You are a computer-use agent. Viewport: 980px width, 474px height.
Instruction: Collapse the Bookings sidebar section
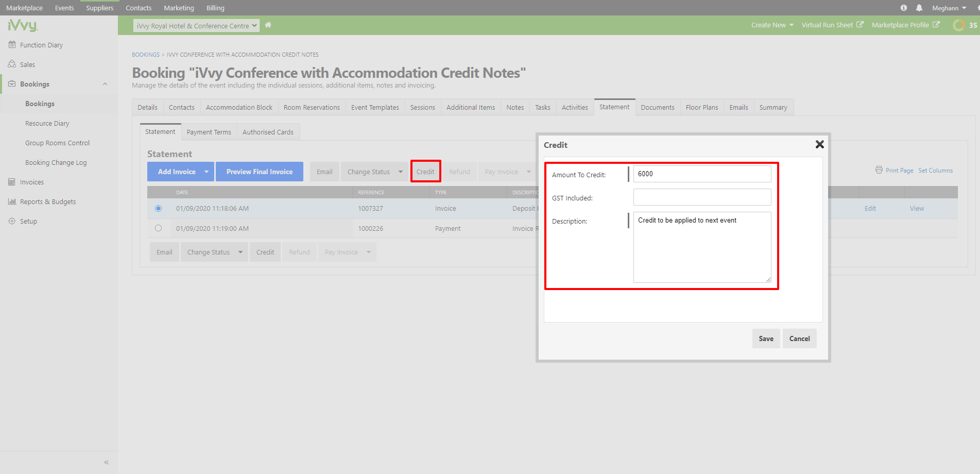click(x=105, y=84)
